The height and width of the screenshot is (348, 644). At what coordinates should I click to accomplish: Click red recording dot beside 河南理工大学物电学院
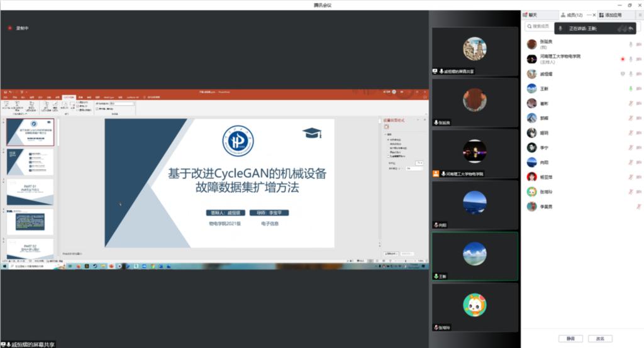623,59
